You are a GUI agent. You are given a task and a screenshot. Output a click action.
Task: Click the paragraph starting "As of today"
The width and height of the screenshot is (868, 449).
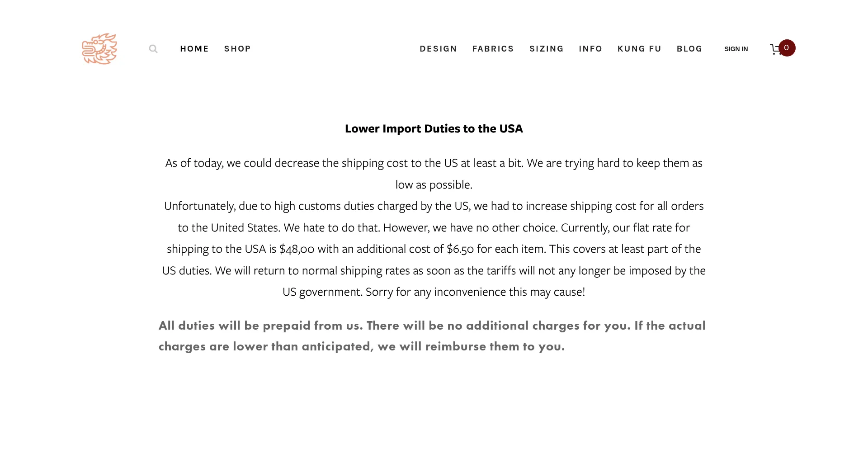pos(434,163)
